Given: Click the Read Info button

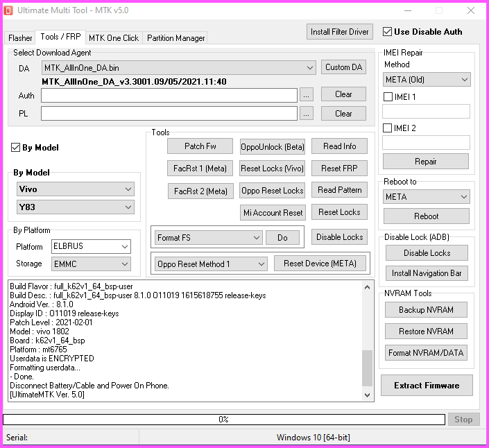Looking at the screenshot, I should [x=339, y=146].
